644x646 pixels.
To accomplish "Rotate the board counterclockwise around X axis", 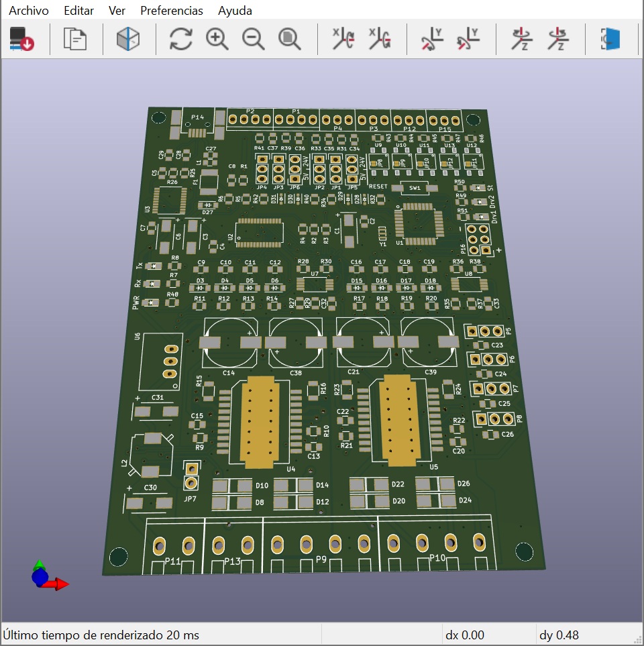I will click(x=380, y=39).
